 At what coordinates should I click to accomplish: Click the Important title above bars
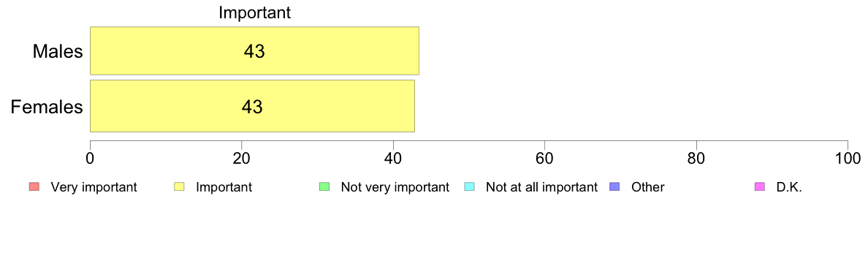click(255, 12)
